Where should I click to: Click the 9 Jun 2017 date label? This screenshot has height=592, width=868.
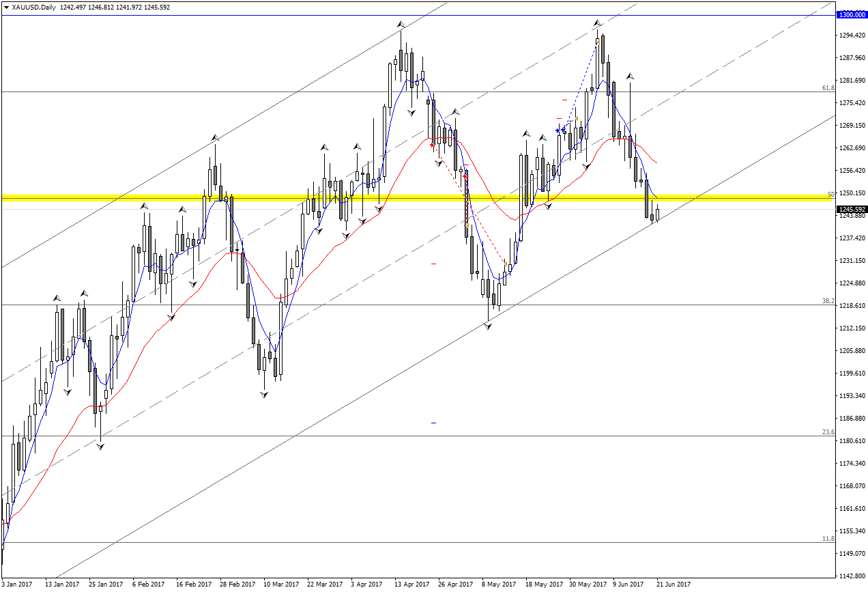tap(628, 584)
